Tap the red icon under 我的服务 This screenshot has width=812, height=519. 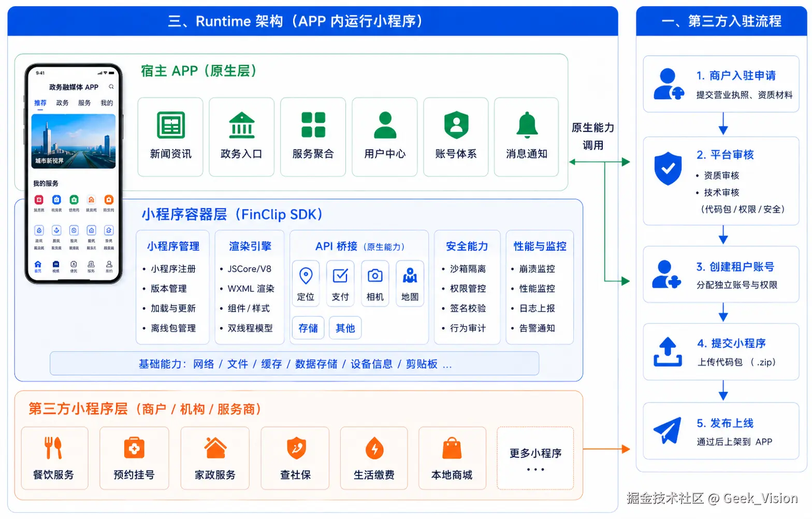tap(39, 200)
